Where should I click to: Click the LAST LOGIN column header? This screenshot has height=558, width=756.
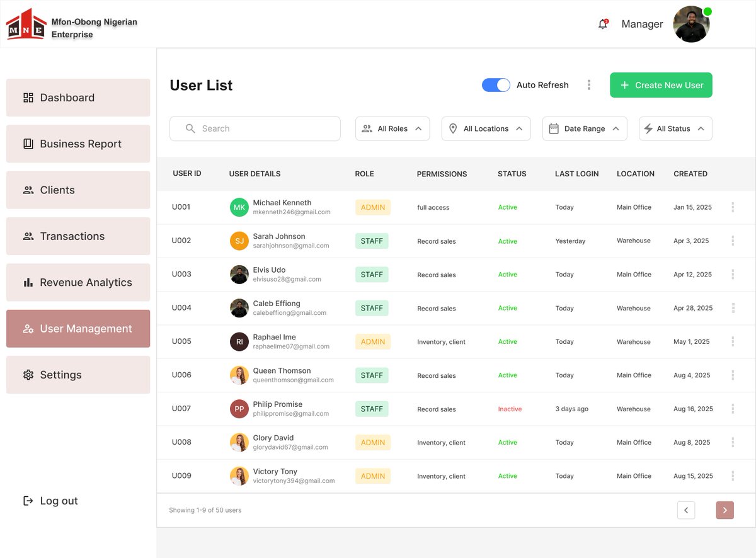(x=576, y=174)
